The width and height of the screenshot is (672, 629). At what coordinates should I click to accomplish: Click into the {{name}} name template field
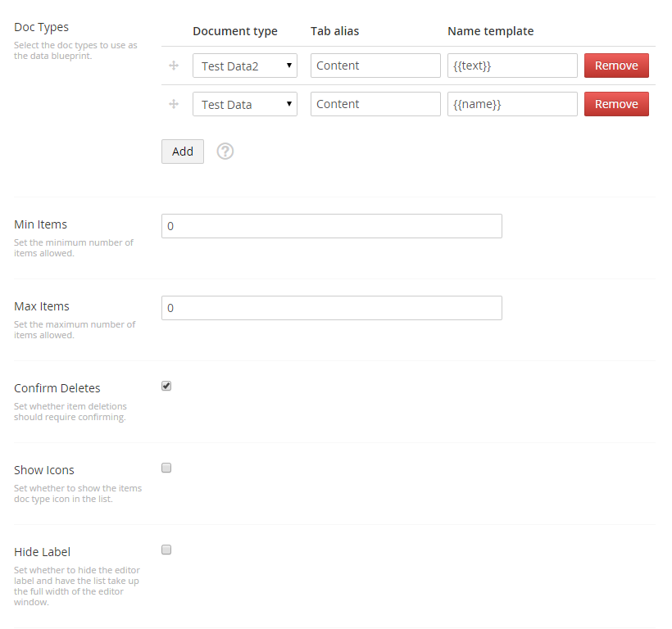(x=512, y=104)
